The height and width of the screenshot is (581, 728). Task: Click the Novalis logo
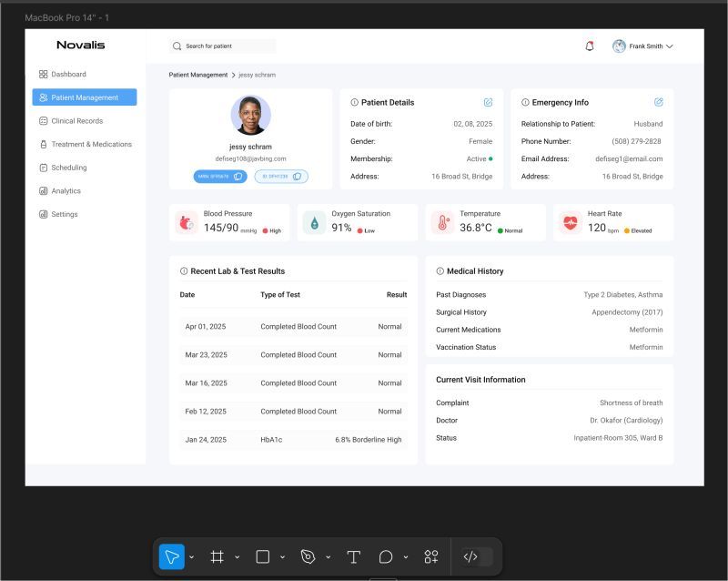[81, 46]
